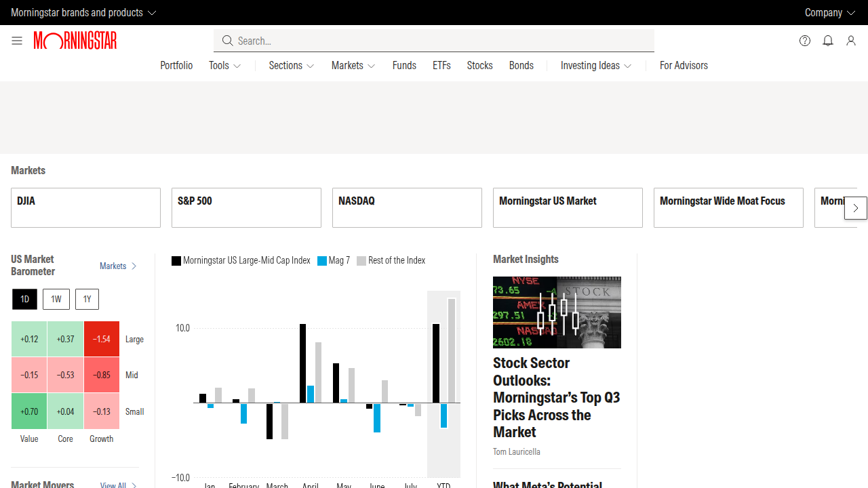Expand the Investing Ideas menu
The height and width of the screenshot is (488, 868).
pyautogui.click(x=596, y=66)
